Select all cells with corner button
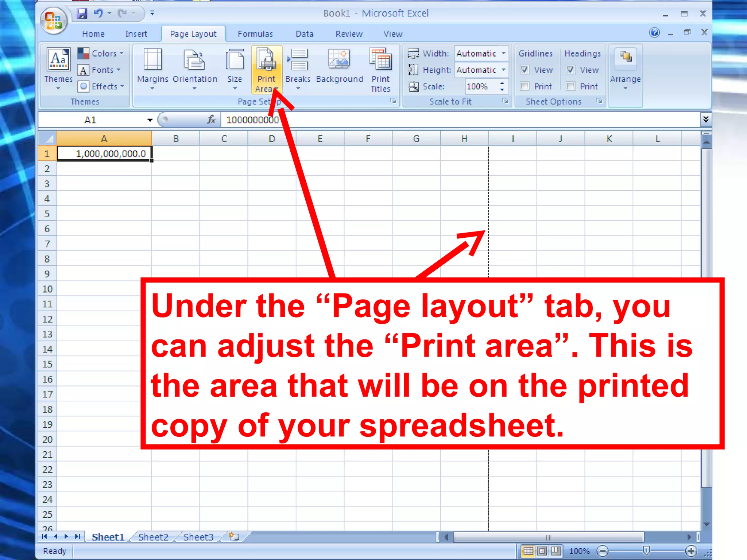Viewport: 747px width, 560px height. pos(47,139)
